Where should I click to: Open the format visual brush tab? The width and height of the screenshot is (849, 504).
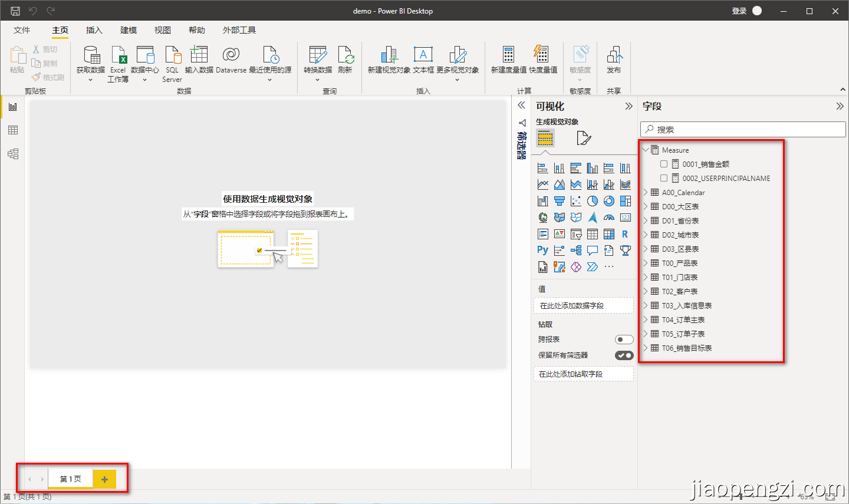click(x=583, y=138)
